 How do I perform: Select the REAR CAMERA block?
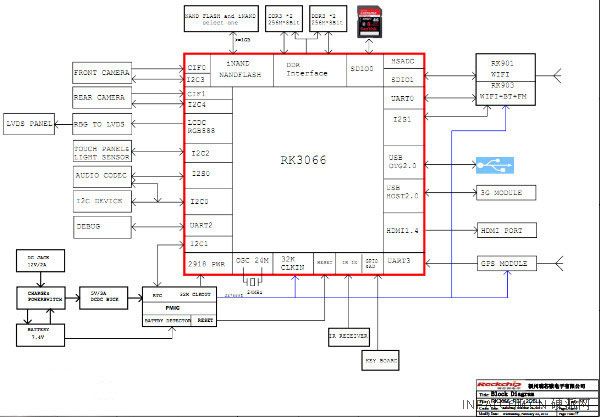click(x=102, y=98)
